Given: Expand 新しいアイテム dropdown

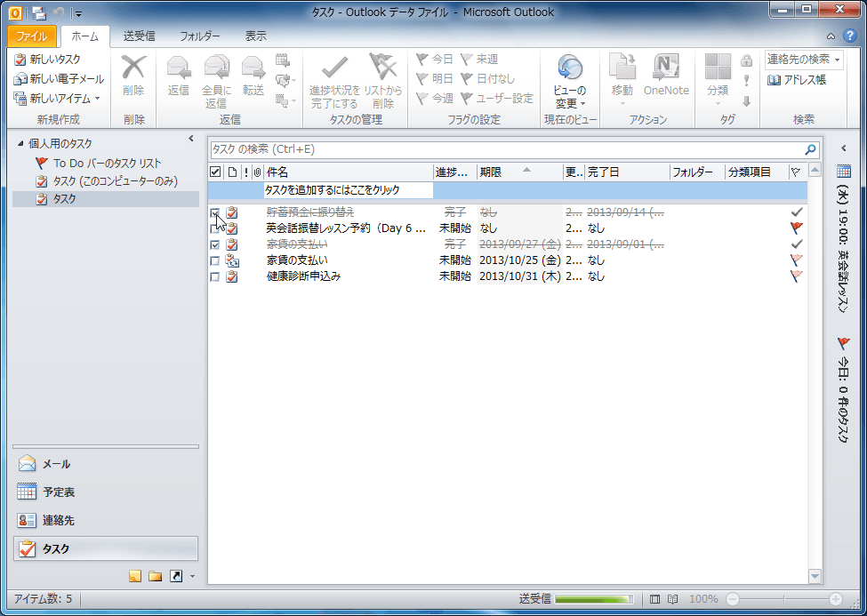Looking at the screenshot, I should (97, 99).
